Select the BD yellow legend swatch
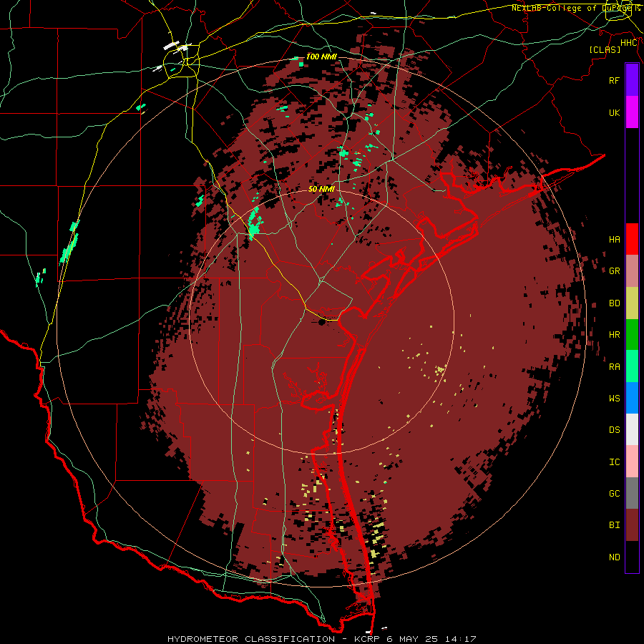The width and height of the screenshot is (644, 644). (632, 303)
